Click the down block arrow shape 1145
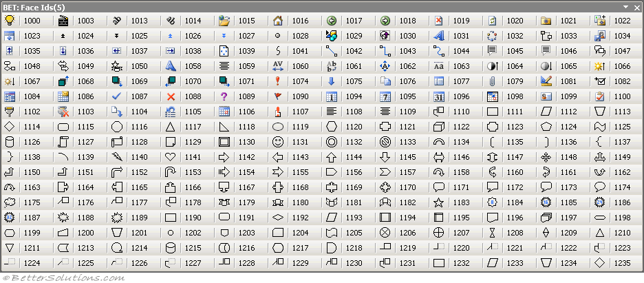The image size is (644, 283). point(385,157)
